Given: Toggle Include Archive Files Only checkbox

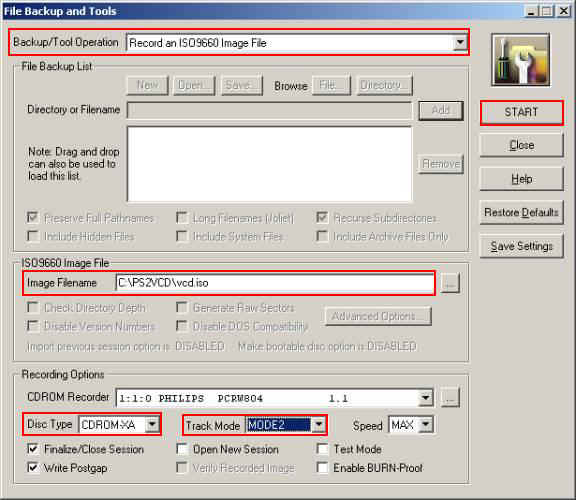Looking at the screenshot, I should pos(322,236).
